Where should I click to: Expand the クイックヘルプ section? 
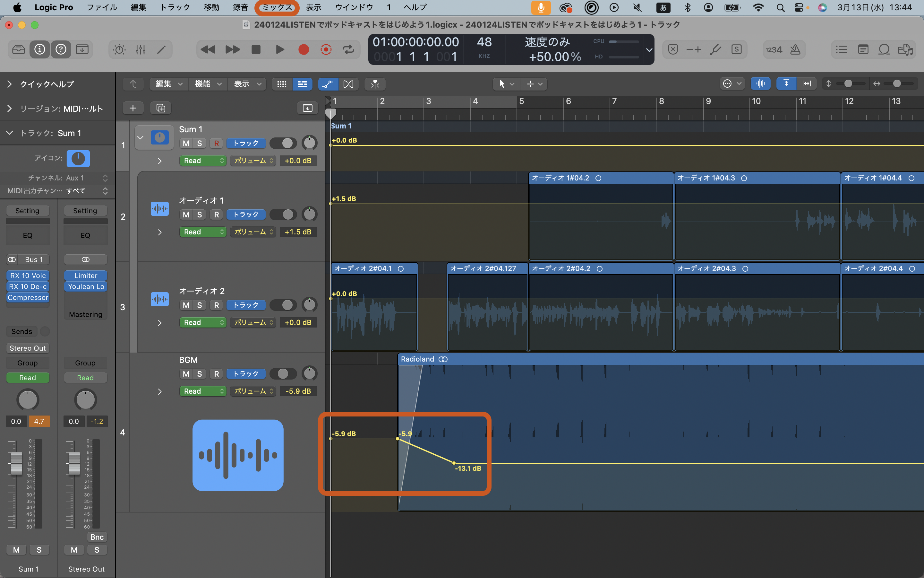click(10, 84)
